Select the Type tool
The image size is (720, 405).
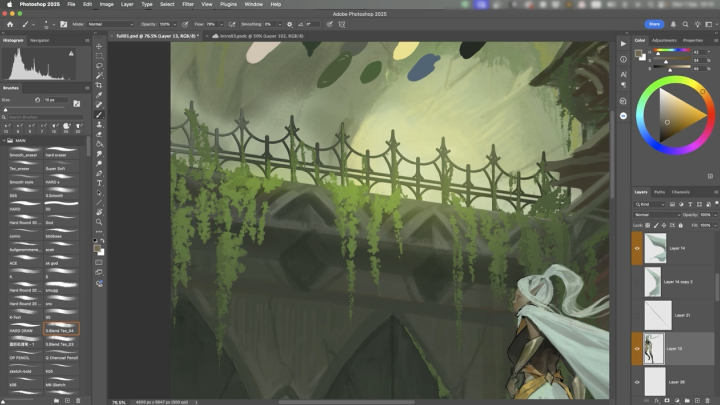pyautogui.click(x=99, y=183)
